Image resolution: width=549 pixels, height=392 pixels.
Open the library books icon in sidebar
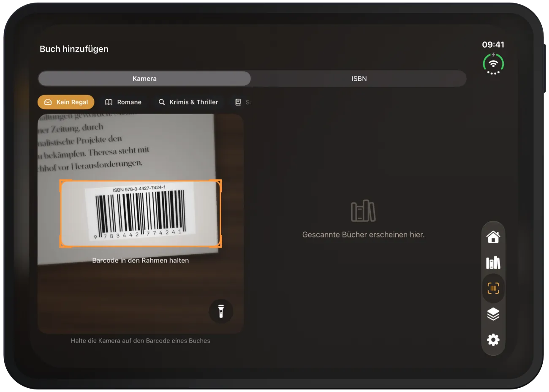click(493, 263)
